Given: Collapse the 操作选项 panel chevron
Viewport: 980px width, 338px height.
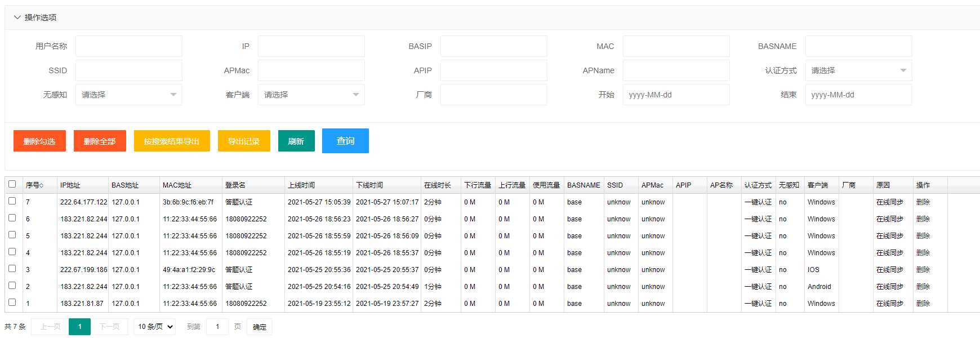Looking at the screenshot, I should click(17, 17).
